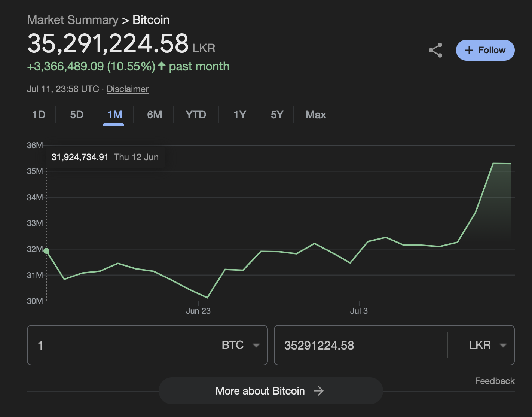Click the 35M axis label
Viewport: 532px width, 417px height.
pyautogui.click(x=35, y=171)
